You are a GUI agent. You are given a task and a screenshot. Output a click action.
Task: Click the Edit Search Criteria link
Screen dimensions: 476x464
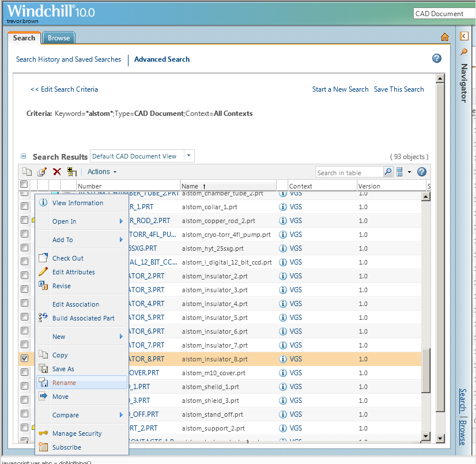click(x=64, y=89)
